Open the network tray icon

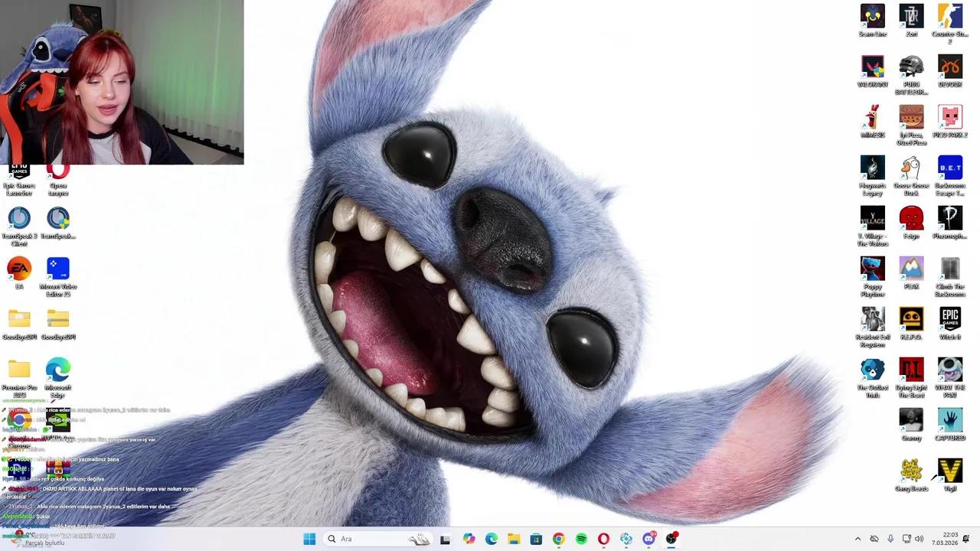pyautogui.click(x=906, y=539)
